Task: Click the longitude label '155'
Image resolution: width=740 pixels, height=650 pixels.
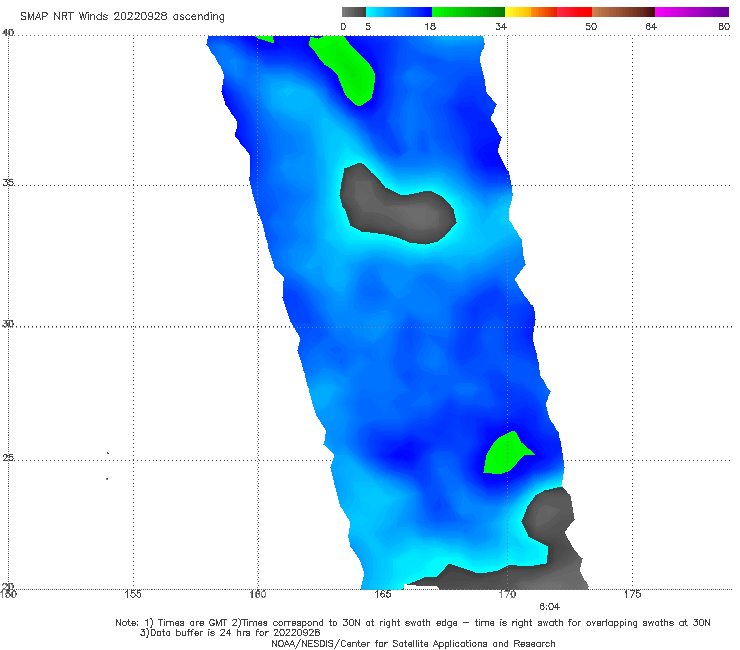Action: (133, 594)
